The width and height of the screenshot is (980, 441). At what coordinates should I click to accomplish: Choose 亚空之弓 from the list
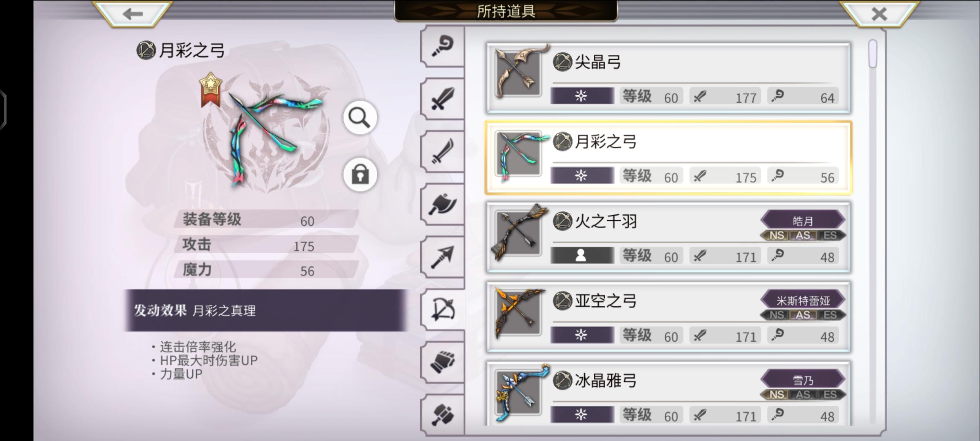tap(668, 317)
